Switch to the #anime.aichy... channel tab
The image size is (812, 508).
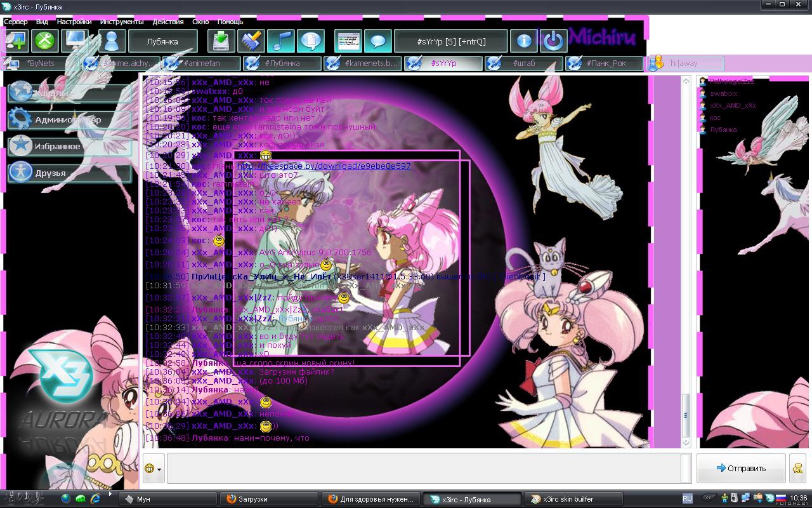(121, 63)
